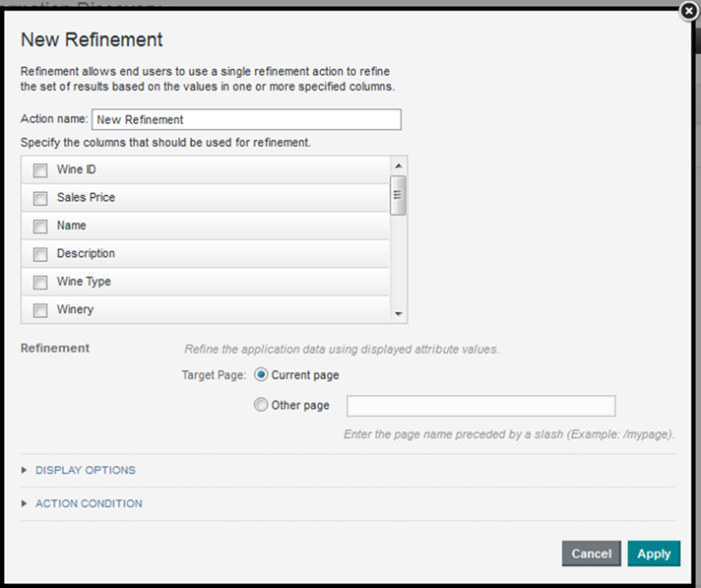The height and width of the screenshot is (588, 701).
Task: Check the Wine ID column checkbox
Action: pos(40,170)
